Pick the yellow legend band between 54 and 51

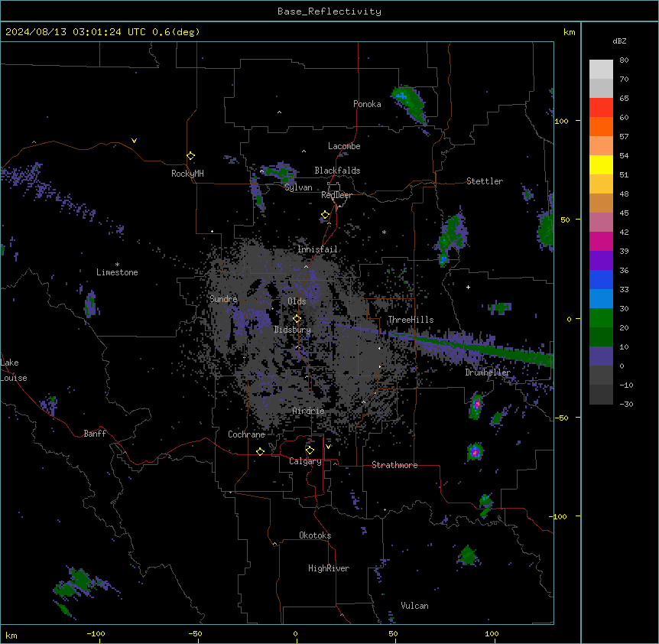[601, 164]
